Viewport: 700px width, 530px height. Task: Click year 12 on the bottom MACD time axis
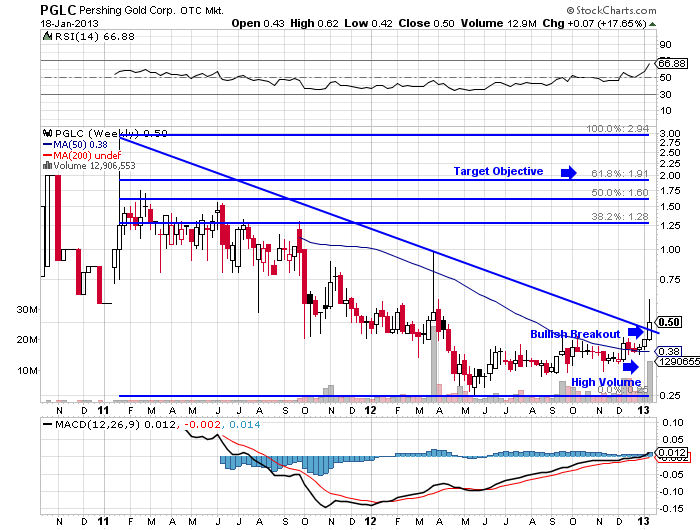370,521
